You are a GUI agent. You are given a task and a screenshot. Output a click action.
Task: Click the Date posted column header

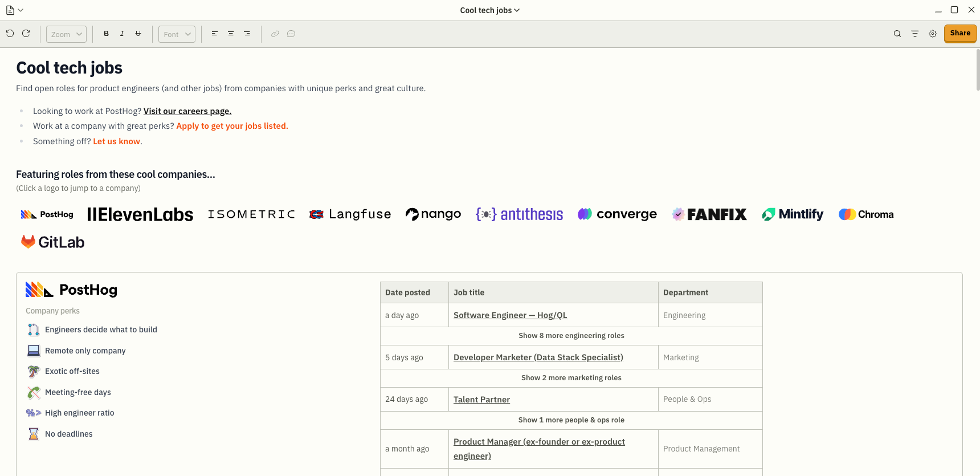tap(414, 292)
